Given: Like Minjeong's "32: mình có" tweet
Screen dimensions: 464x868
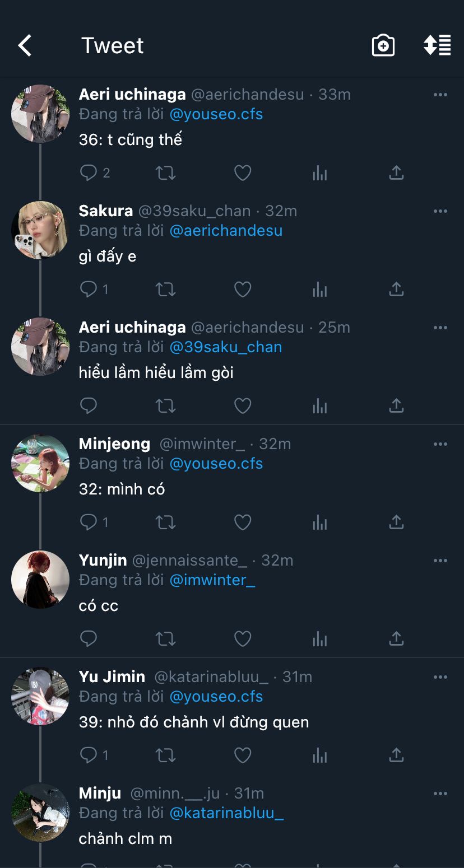Looking at the screenshot, I should coord(242,522).
